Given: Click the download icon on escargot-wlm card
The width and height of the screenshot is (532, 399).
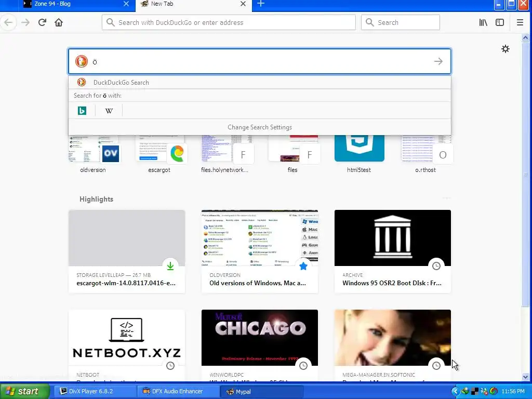Looking at the screenshot, I should 170,267.
